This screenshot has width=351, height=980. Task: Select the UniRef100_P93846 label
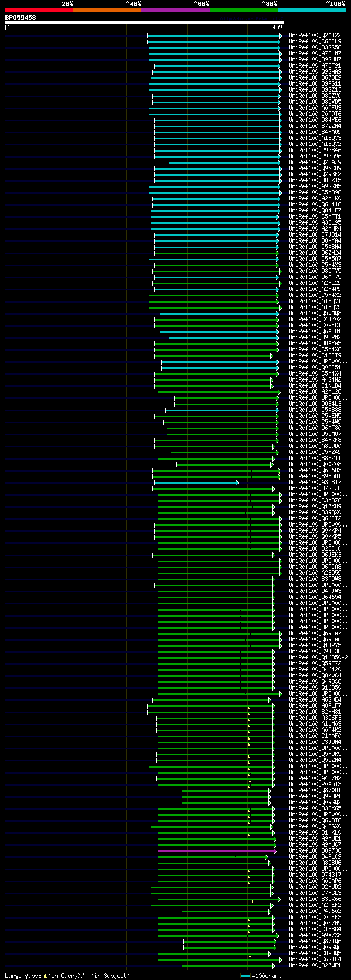coord(315,150)
